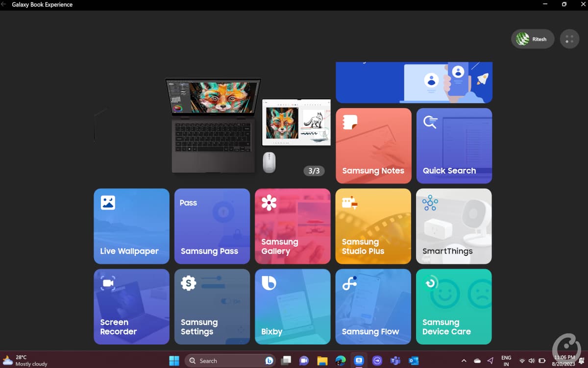Go back using the title bar arrow
Viewport: 588px width, 368px height.
pos(4,4)
